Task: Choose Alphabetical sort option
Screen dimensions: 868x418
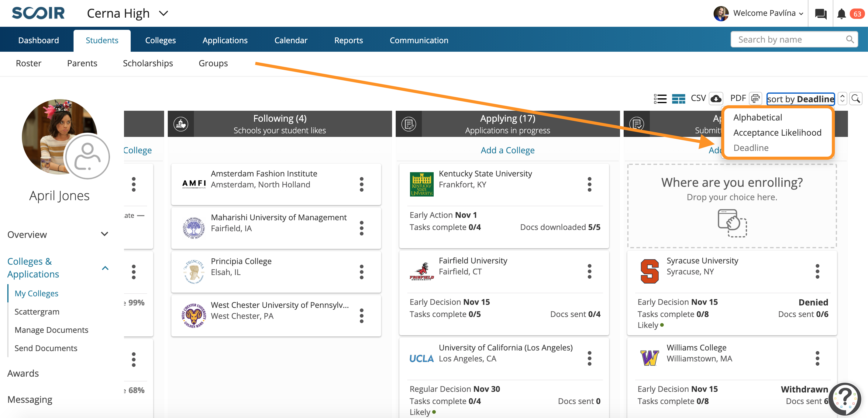Action: [757, 117]
